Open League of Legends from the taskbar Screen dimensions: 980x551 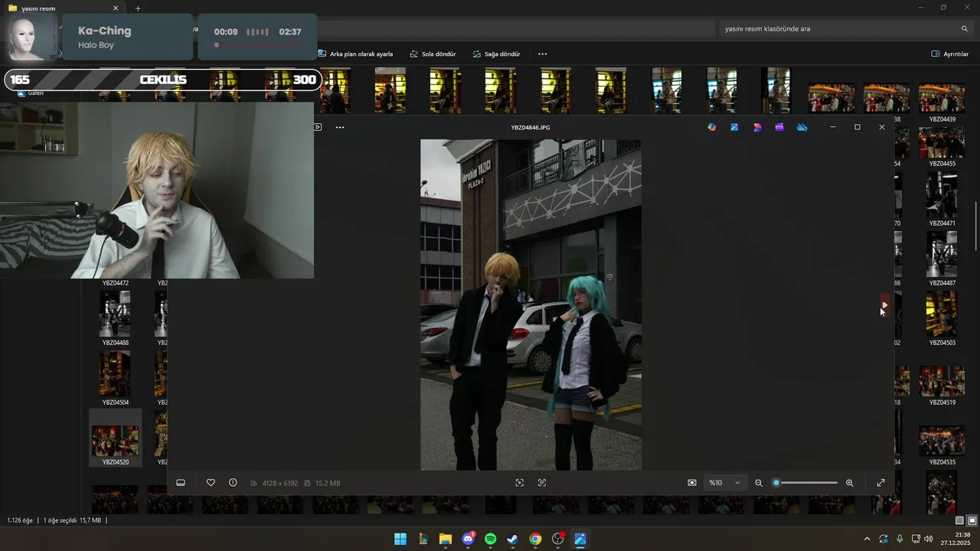pyautogui.click(x=423, y=539)
